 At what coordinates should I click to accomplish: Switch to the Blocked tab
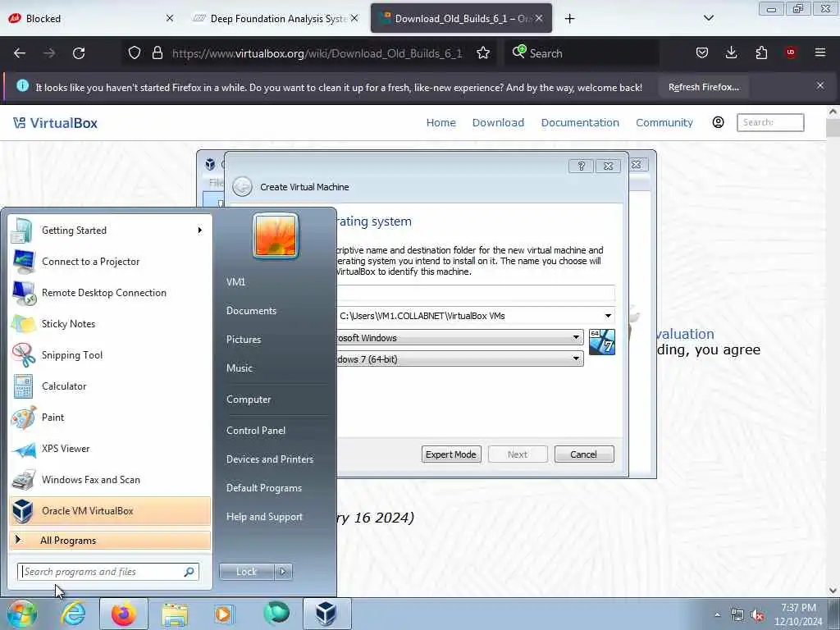(90, 18)
